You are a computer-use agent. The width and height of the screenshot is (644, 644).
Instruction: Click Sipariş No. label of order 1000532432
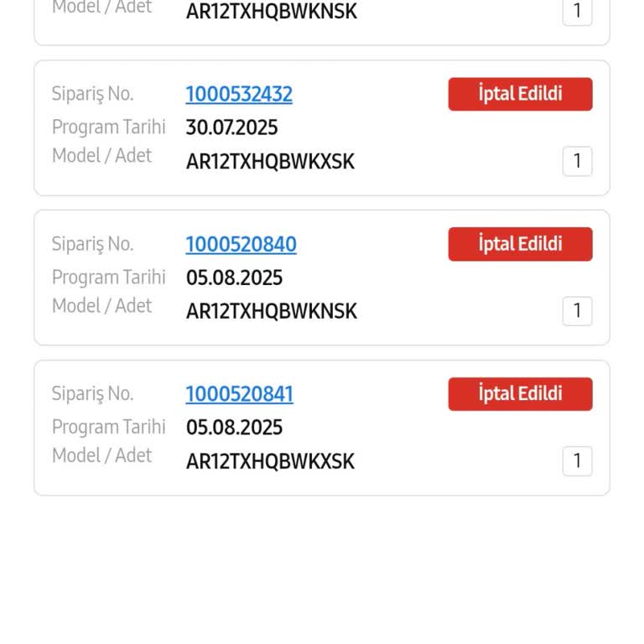(x=92, y=94)
